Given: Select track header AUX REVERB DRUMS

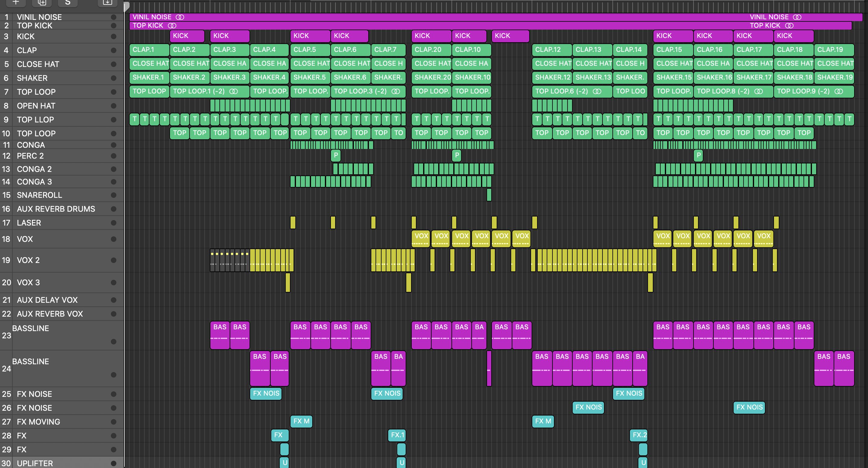Looking at the screenshot, I should (62, 209).
